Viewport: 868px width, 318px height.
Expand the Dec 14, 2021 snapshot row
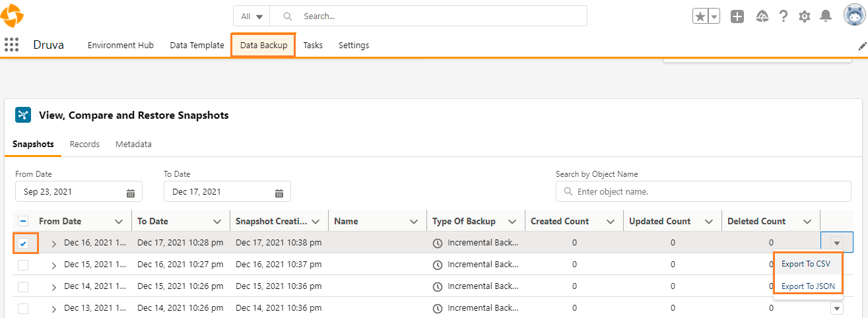(x=54, y=287)
